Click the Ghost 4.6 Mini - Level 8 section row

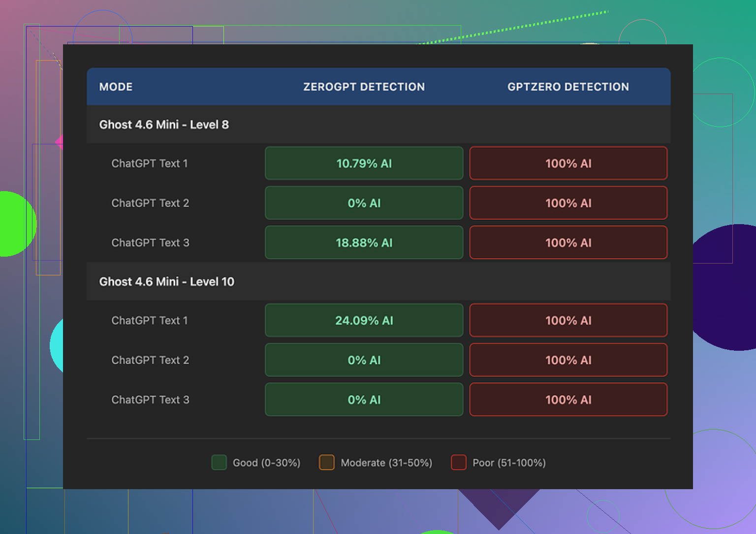click(164, 125)
